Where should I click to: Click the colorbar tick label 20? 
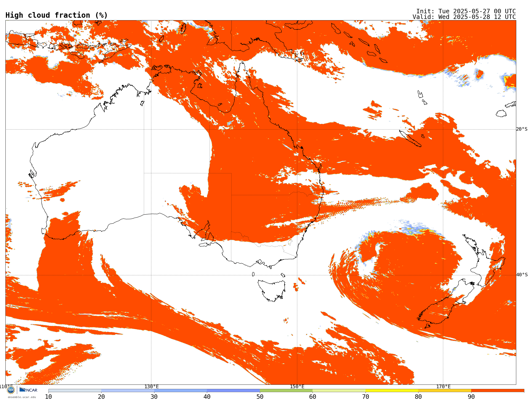pyautogui.click(x=101, y=397)
